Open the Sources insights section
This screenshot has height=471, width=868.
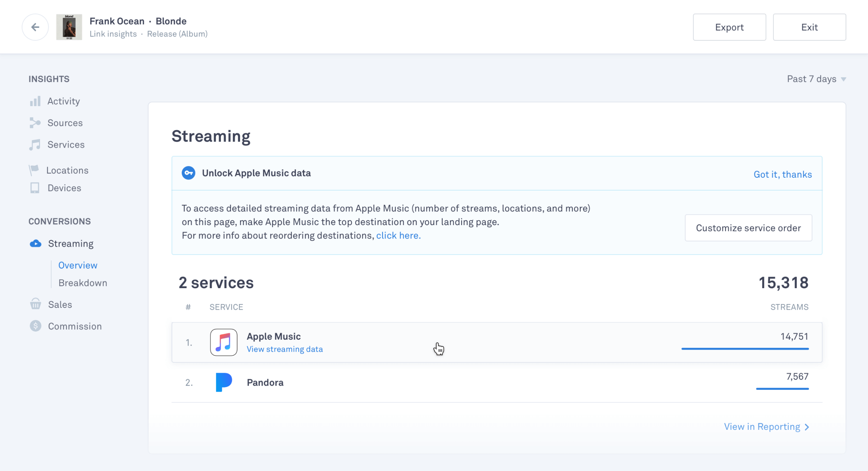pos(65,123)
